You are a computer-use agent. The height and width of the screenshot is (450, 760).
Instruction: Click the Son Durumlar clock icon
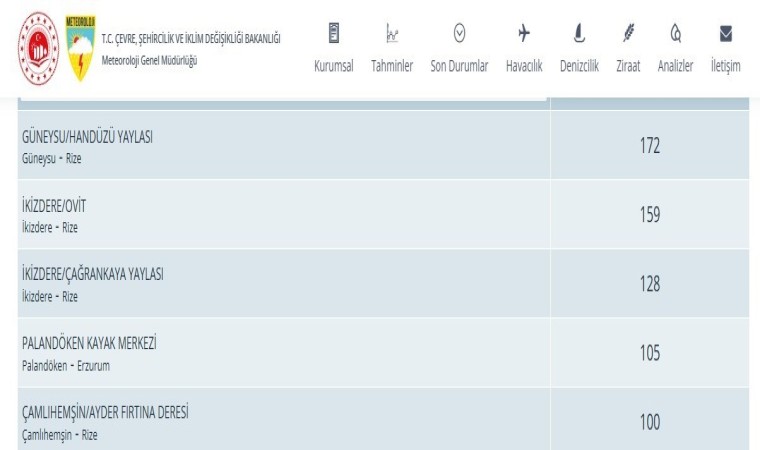pyautogui.click(x=459, y=34)
